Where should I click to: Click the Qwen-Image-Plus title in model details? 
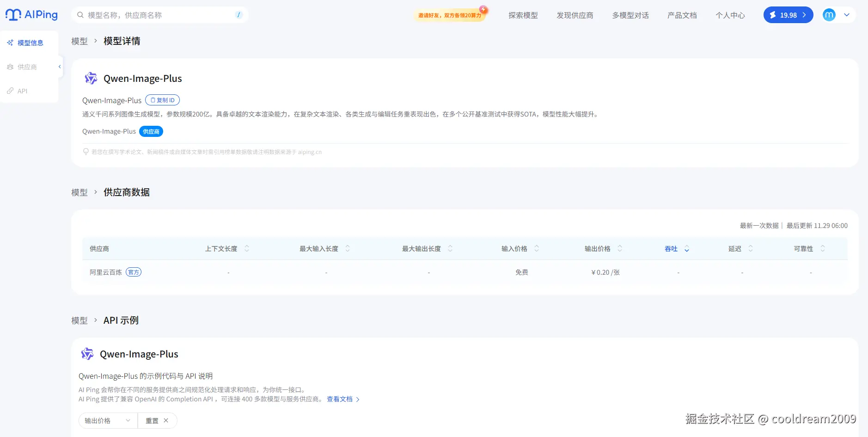(143, 79)
